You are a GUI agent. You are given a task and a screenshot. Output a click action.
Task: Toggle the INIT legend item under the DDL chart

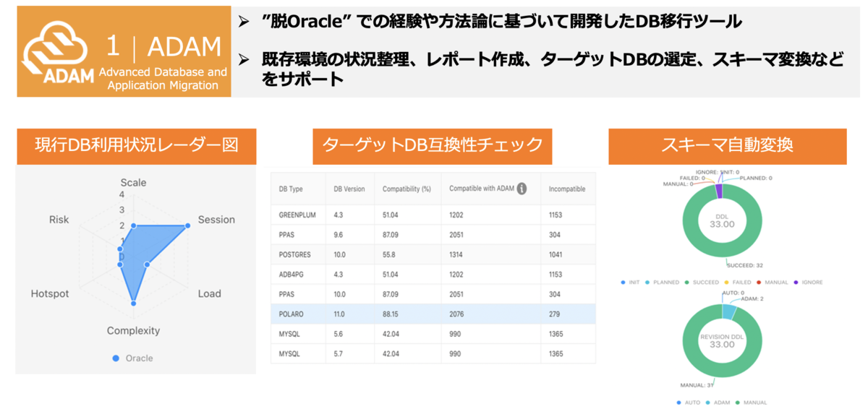coord(631,282)
